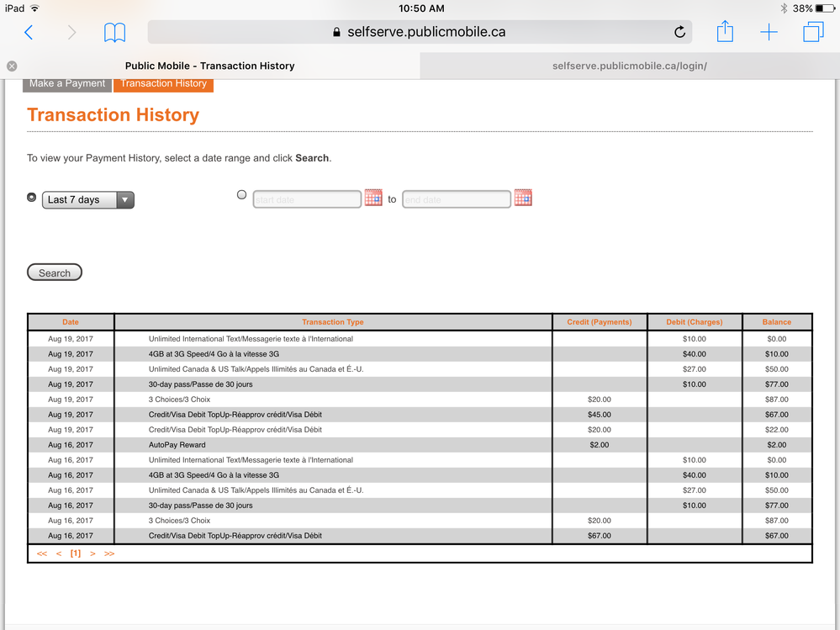Add a new tab with plus icon

[x=769, y=32]
